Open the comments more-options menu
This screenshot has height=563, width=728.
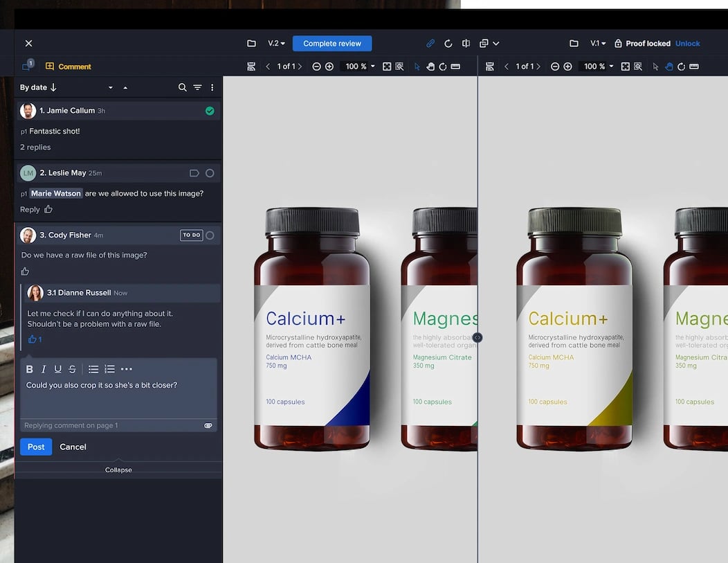[212, 87]
